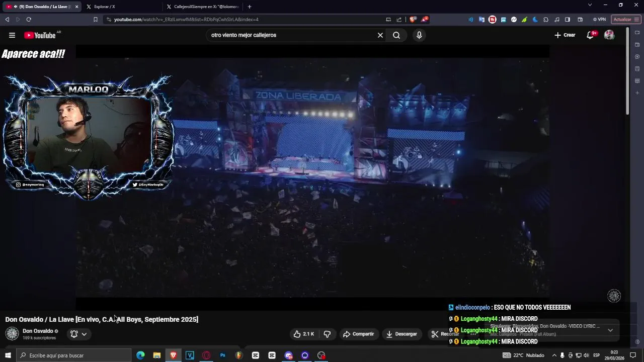The image size is (644, 362).
Task: Open Brave Shields lion icon in address bar
Action: 413,20
